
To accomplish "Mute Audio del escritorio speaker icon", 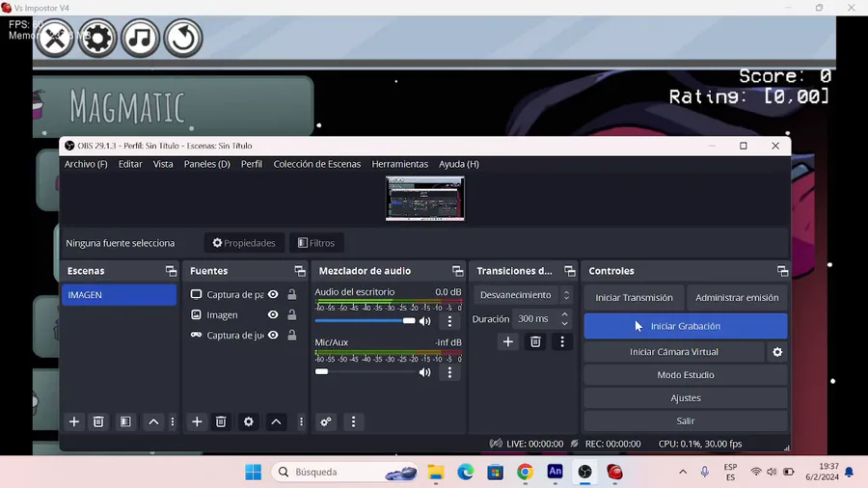I will [x=424, y=321].
